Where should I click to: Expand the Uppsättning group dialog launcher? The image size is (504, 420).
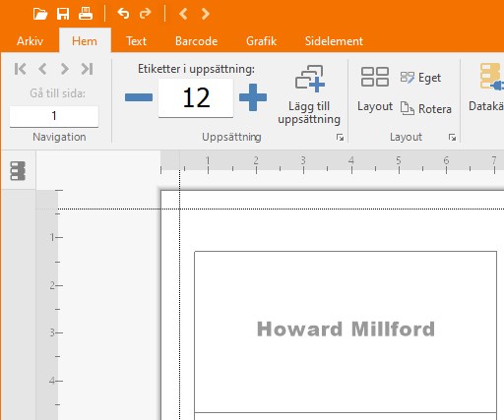pos(340,138)
